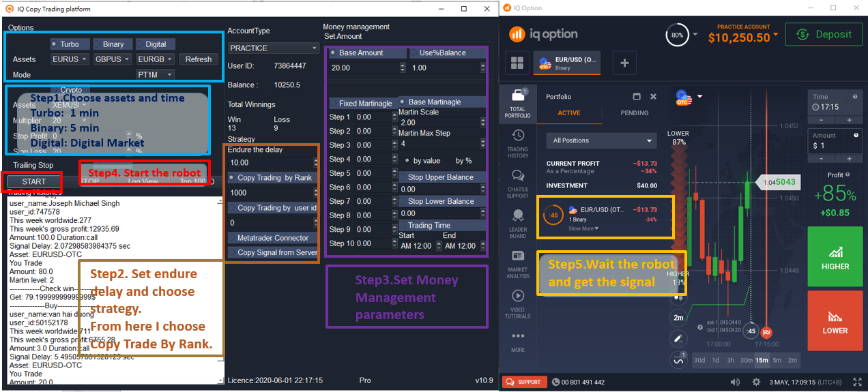Select the EUR/USD Binary asset tab
The width and height of the screenshot is (868, 392).
[567, 63]
